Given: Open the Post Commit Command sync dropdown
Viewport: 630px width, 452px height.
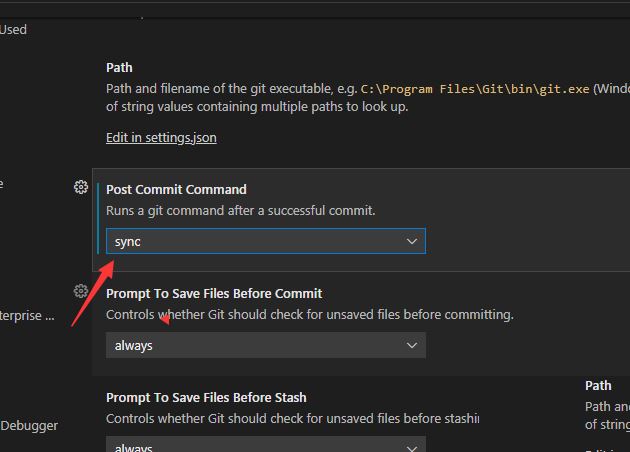Looking at the screenshot, I should coord(265,241).
